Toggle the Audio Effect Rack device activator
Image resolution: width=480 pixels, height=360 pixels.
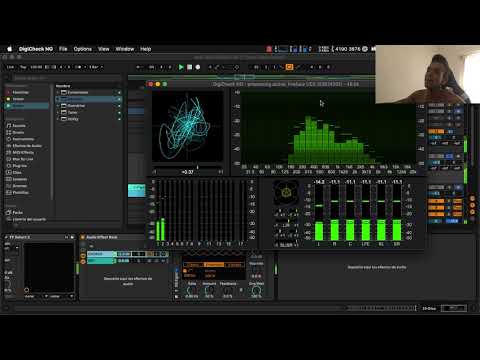click(83, 237)
